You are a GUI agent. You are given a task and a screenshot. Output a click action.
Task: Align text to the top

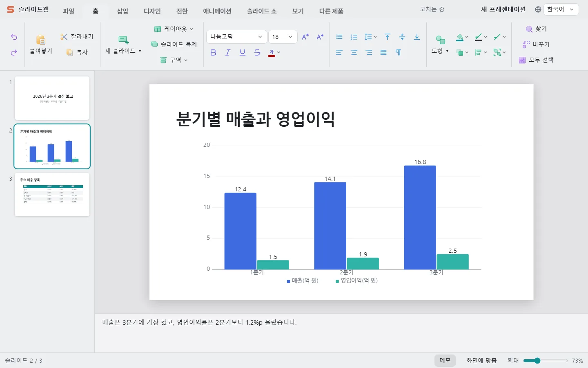click(x=388, y=37)
